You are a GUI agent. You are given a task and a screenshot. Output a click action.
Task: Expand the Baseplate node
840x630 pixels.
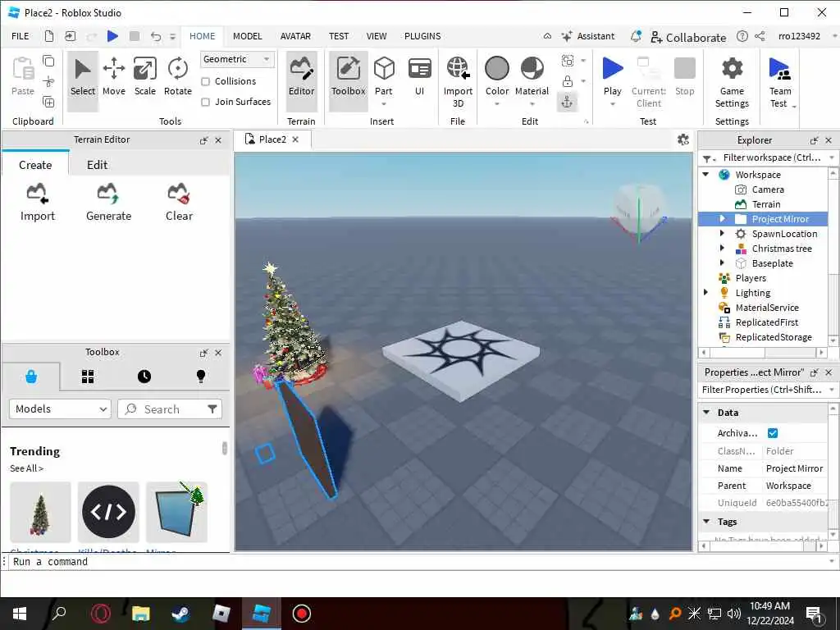click(x=722, y=263)
